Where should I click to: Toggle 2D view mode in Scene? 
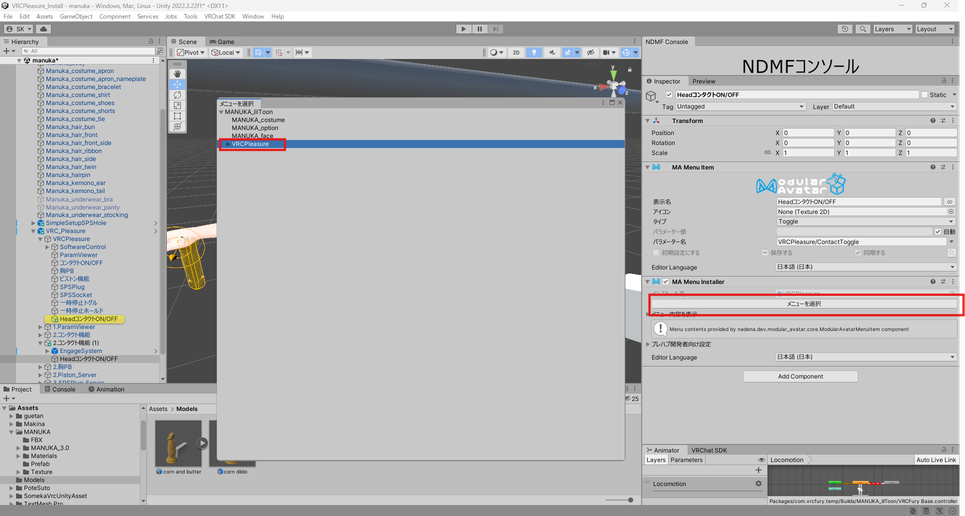516,52
